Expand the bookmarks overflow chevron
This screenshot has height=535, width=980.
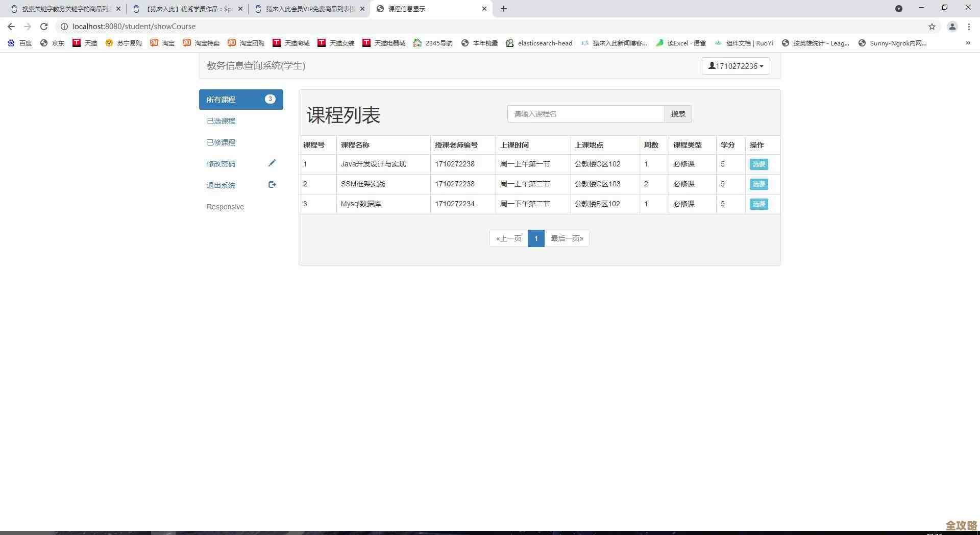pyautogui.click(x=968, y=43)
